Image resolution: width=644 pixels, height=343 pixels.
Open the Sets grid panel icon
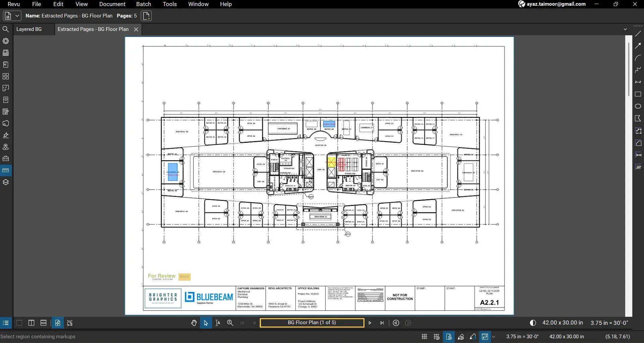(6, 76)
